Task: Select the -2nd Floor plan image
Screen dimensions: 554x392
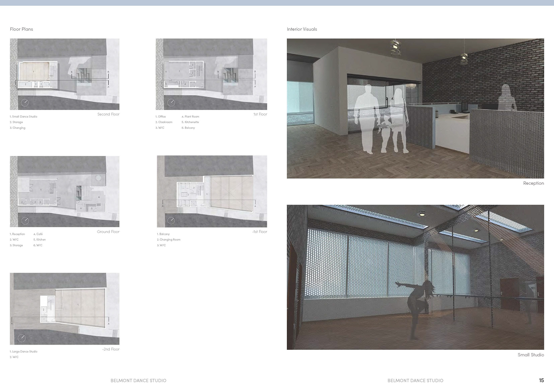Action: click(65, 309)
